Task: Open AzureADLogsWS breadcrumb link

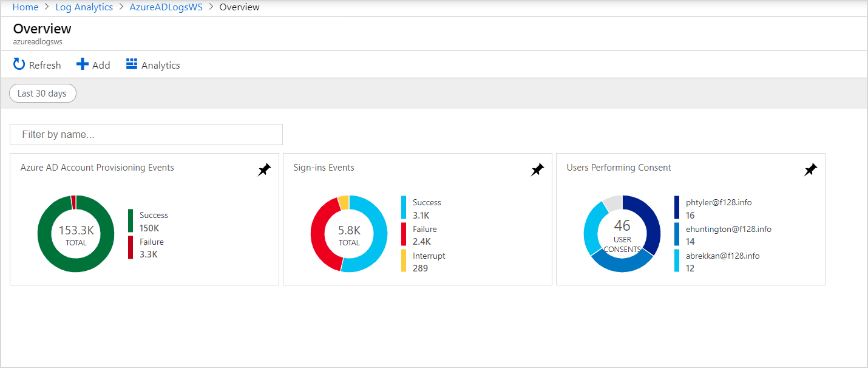Action: (166, 7)
